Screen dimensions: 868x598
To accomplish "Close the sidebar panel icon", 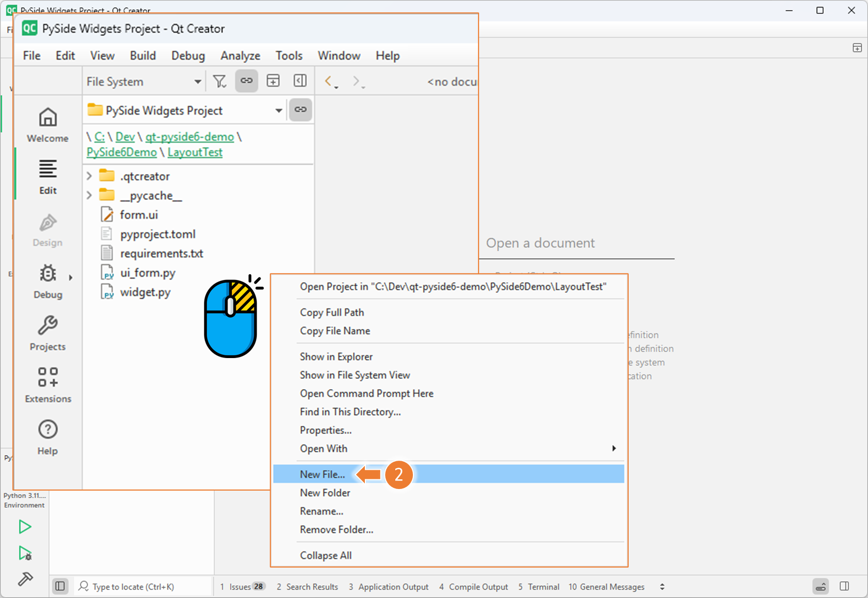I will [300, 81].
